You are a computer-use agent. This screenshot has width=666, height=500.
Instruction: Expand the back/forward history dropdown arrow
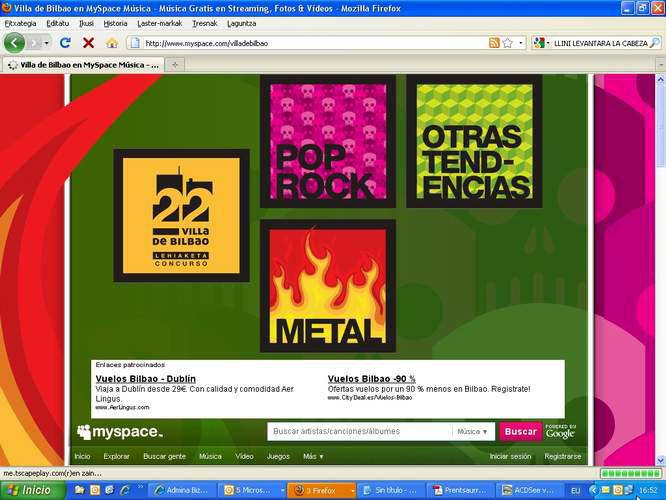pos(46,43)
